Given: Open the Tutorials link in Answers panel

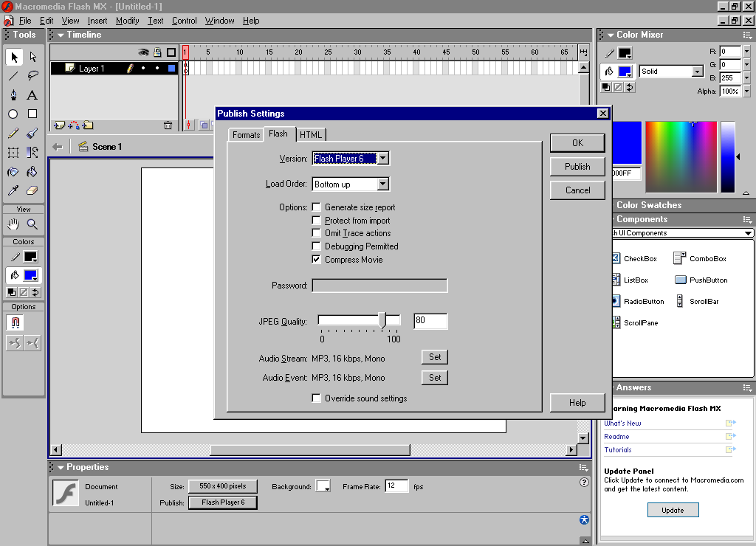Looking at the screenshot, I should click(x=618, y=450).
